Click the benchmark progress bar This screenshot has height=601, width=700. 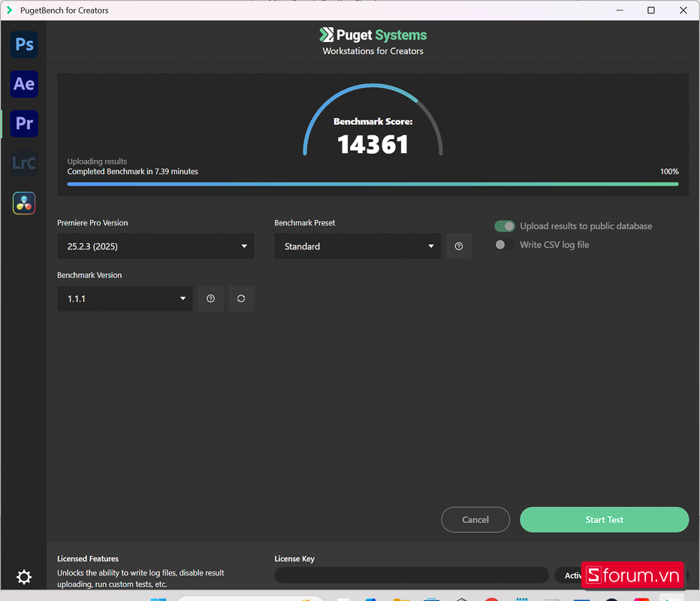click(x=373, y=184)
